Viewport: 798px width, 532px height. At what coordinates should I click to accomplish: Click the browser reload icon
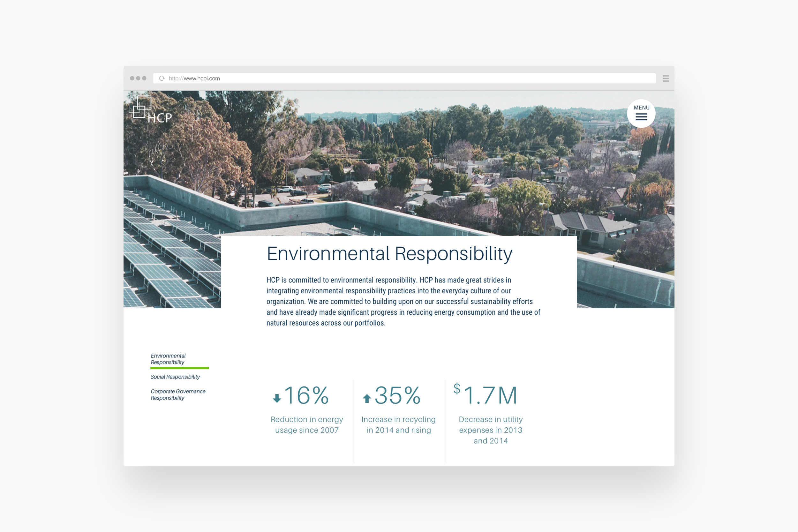click(x=162, y=79)
